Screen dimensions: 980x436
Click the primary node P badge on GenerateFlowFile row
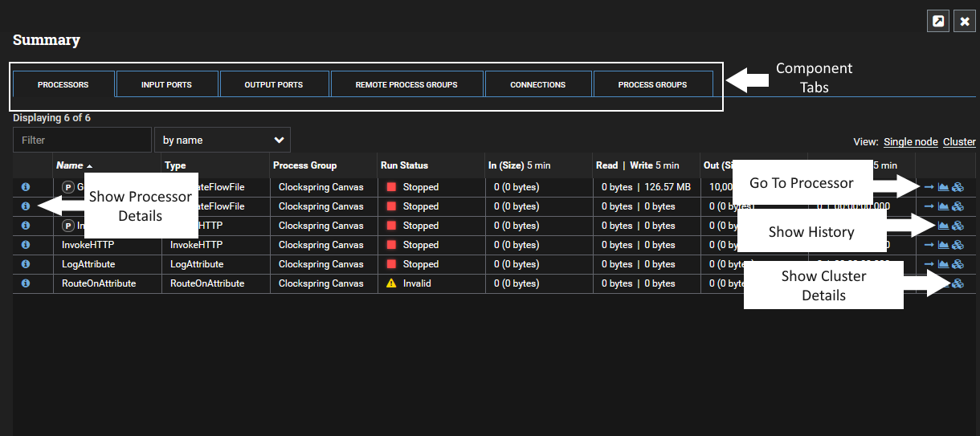[68, 187]
